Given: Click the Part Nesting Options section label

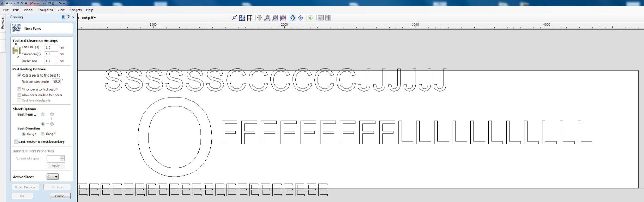Looking at the screenshot, I should click(x=29, y=69).
